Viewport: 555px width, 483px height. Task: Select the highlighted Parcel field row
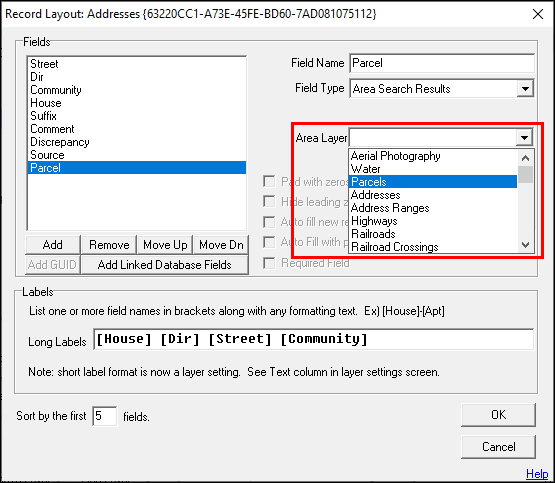137,168
